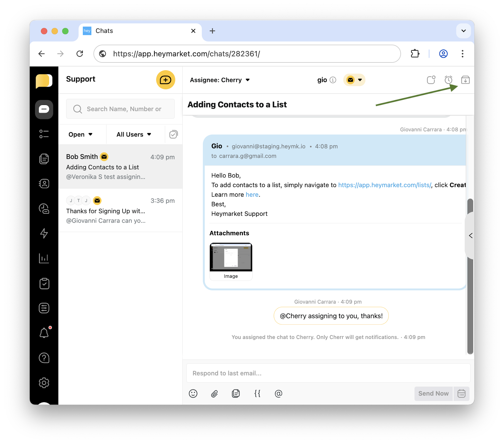The image size is (504, 444).
Task: Reload the page with the refresh button
Action: [80, 54]
